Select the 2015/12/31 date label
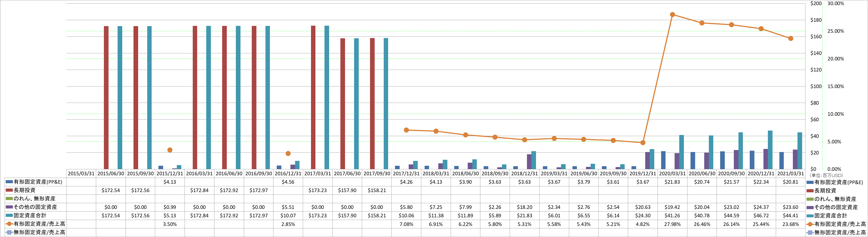The image size is (868, 237). pos(170,173)
